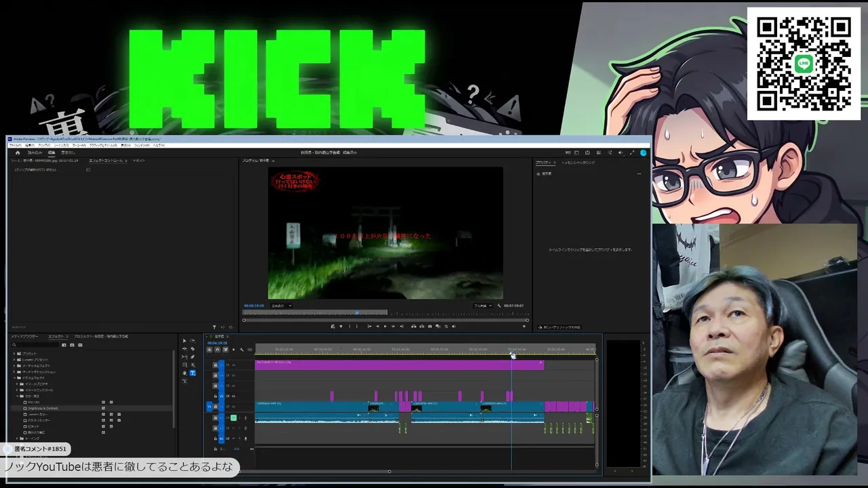This screenshot has height=488, width=868.
Task: Open timeline display settings wrench
Action: pos(241,350)
